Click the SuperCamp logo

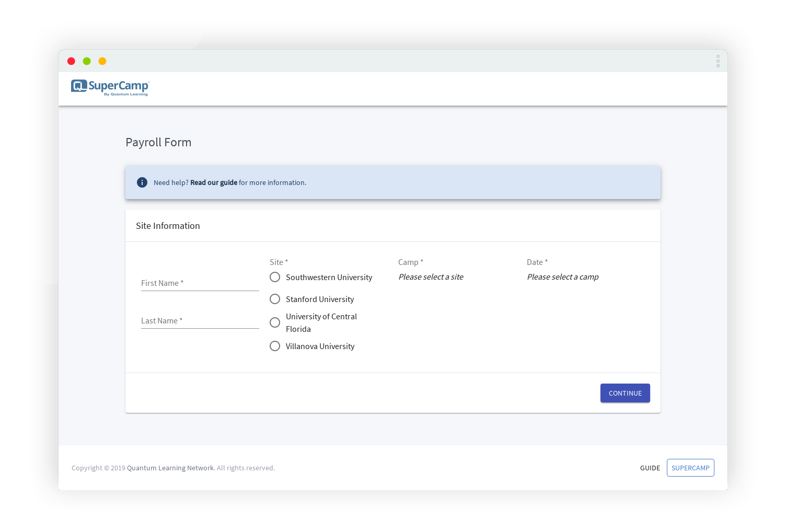(x=110, y=87)
